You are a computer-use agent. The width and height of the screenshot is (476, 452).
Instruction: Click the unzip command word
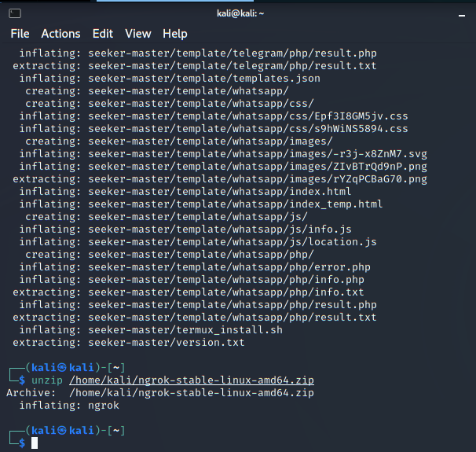(47, 380)
